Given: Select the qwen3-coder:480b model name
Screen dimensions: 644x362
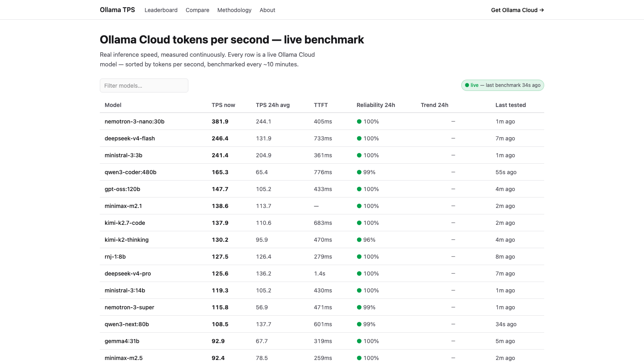Looking at the screenshot, I should 130,172.
